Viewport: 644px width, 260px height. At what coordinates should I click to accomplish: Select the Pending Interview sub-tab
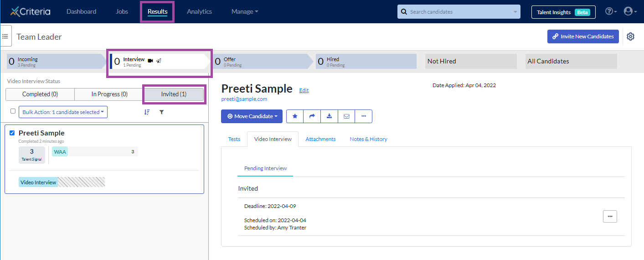click(x=265, y=168)
